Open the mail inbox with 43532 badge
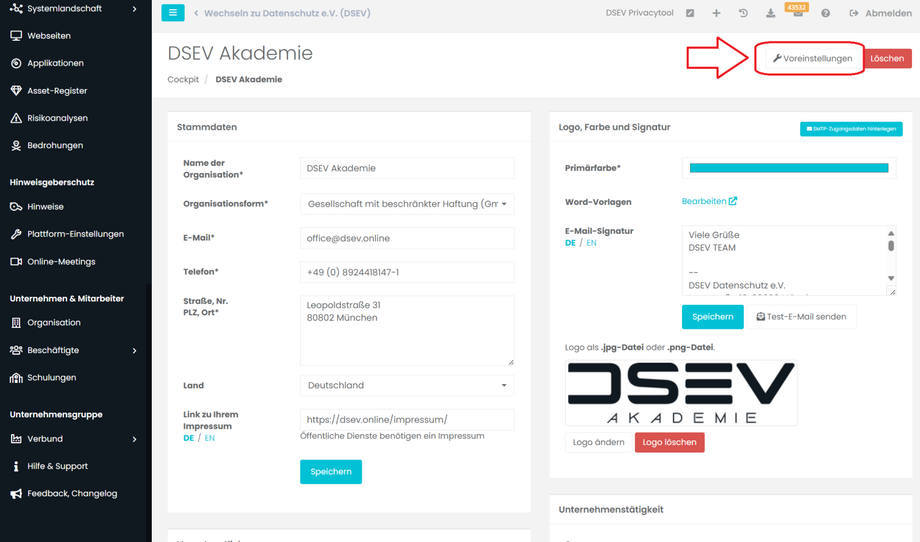 (x=797, y=14)
